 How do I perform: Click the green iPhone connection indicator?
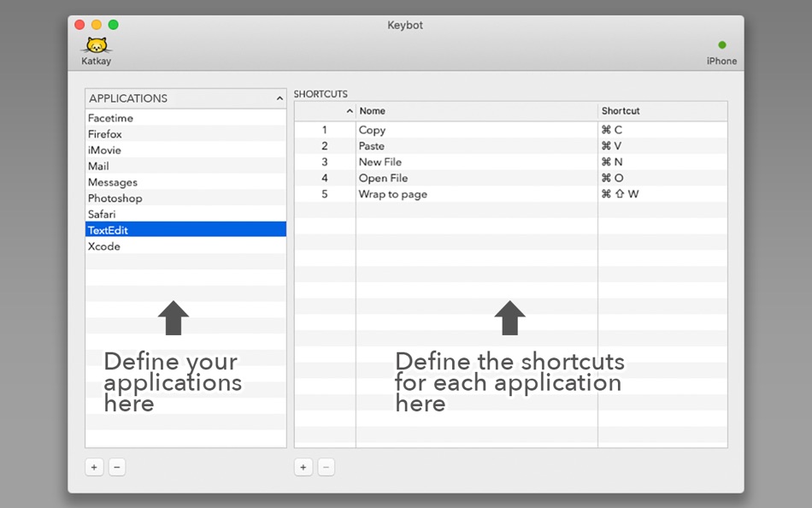click(x=722, y=45)
